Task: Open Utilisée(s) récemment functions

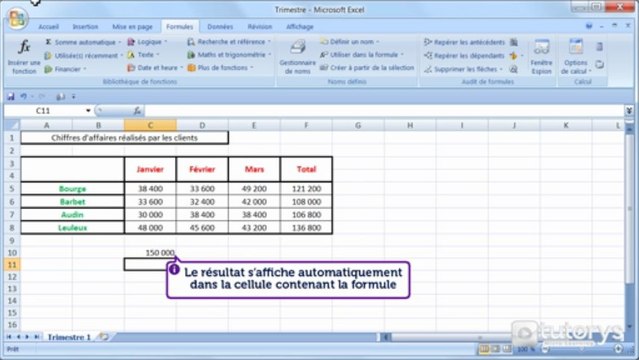Action: [x=84, y=55]
